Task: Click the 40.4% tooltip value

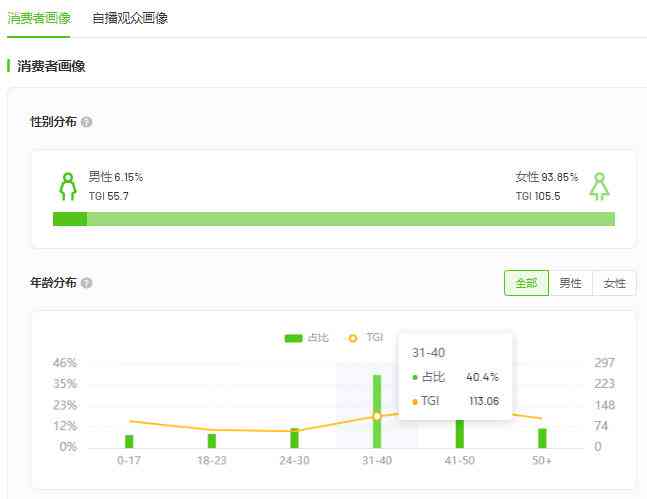Action: coord(482,377)
